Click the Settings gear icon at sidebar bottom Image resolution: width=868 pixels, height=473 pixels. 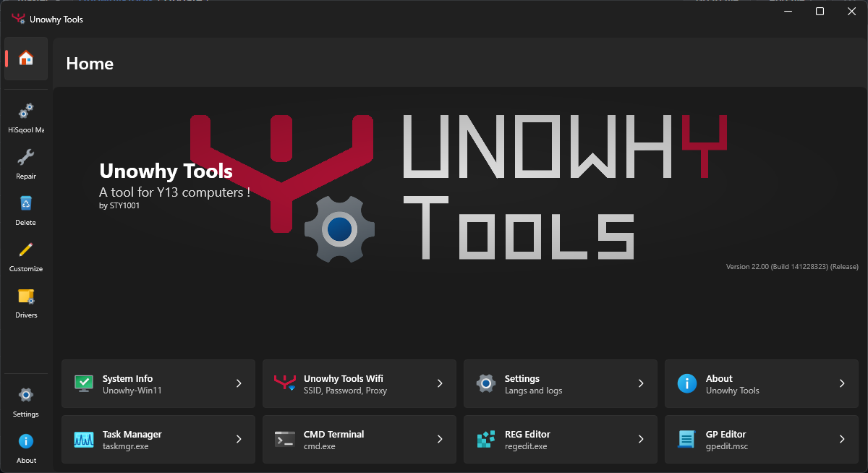(25, 399)
